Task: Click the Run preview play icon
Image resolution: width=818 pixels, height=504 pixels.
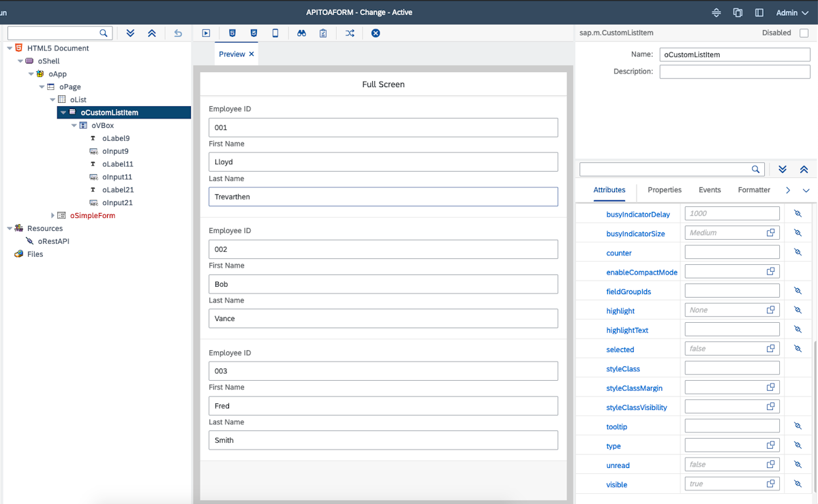Action: [x=206, y=33]
